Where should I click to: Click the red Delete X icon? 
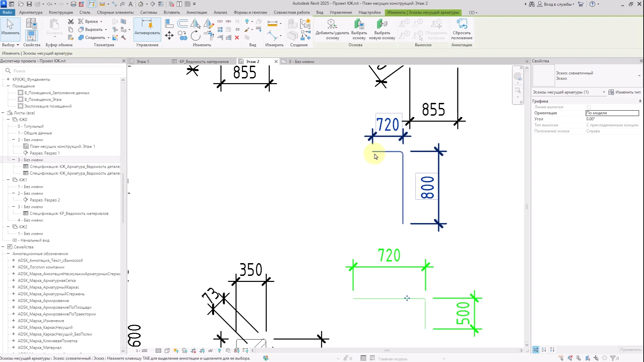[237, 38]
